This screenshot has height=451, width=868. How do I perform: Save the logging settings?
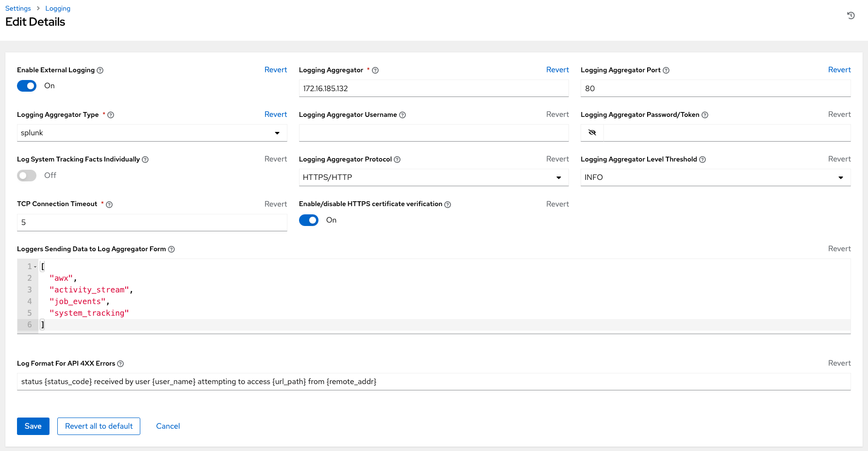(33, 426)
